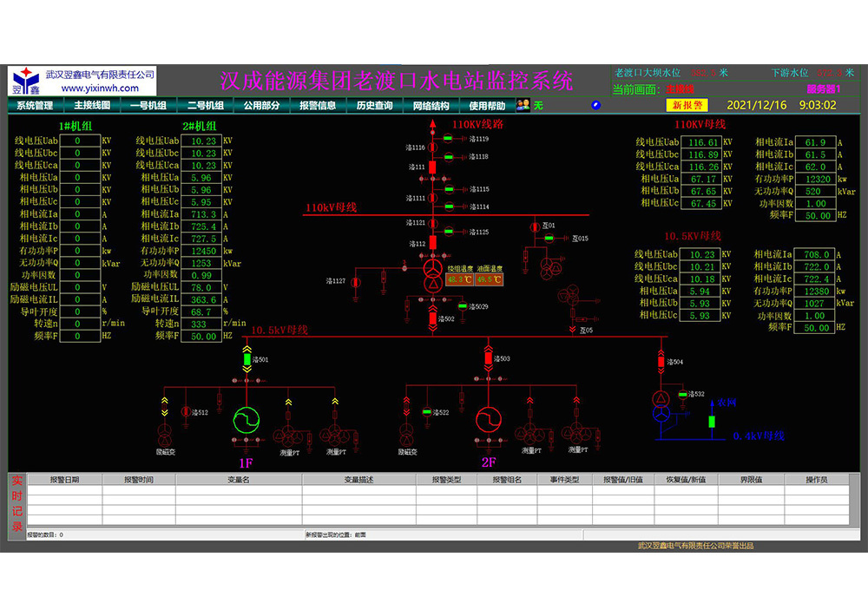Select grounding switch 1118 symbol
This screenshot has height=616, width=868.
point(449,157)
